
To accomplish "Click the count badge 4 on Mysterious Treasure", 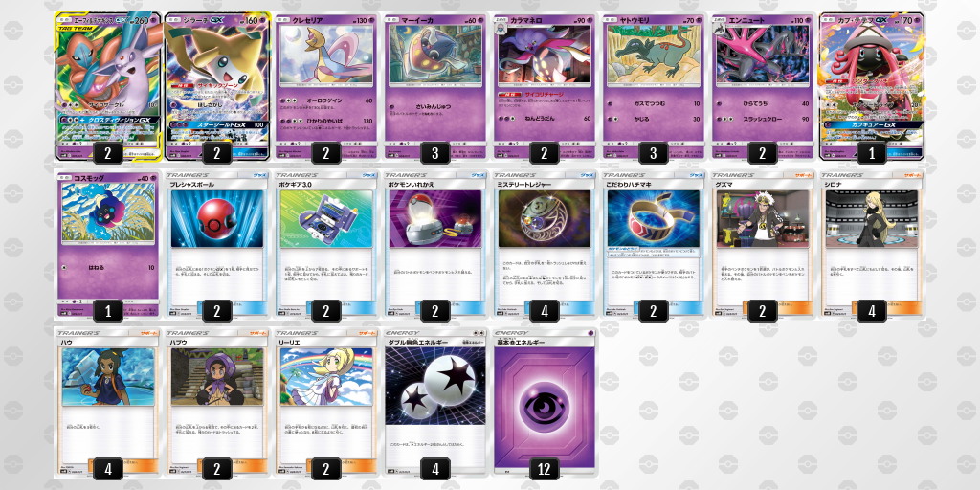I will coord(545,311).
